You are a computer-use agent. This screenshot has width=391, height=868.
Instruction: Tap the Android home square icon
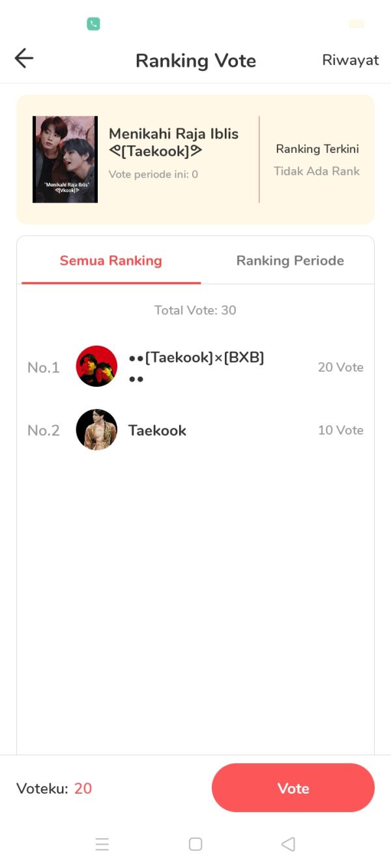195,845
